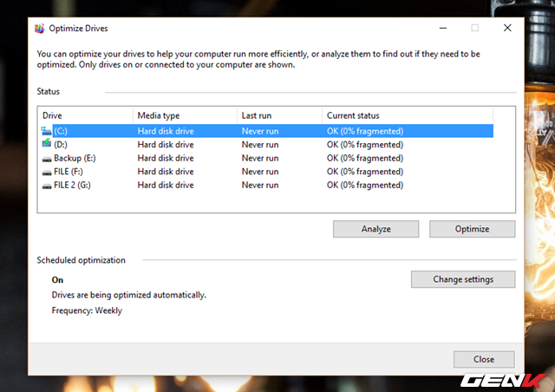Click OK (0% fragmented) in FILE (F:) row
The height and width of the screenshot is (392, 555).
pos(365,172)
